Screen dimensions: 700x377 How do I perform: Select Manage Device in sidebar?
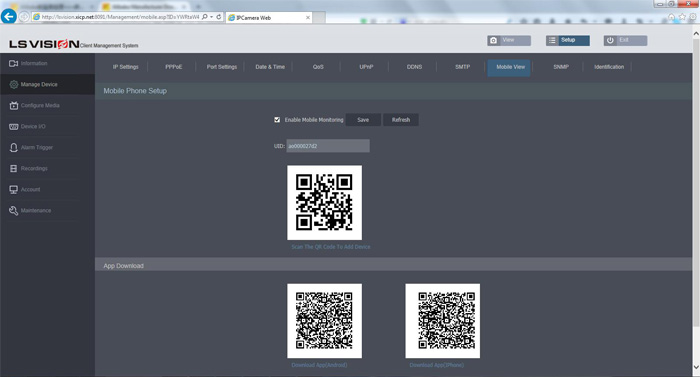coord(47,84)
